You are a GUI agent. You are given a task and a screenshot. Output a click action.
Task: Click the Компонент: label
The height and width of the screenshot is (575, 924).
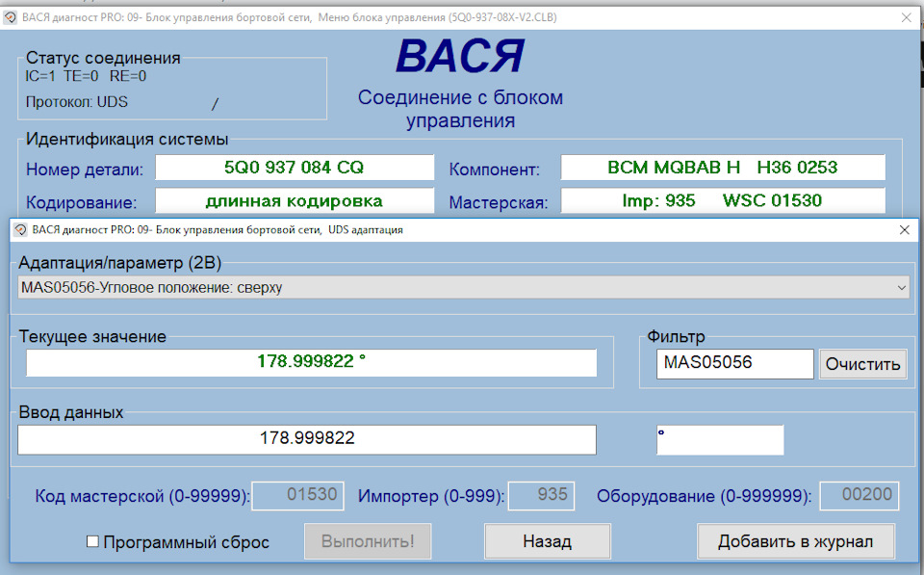[495, 170]
